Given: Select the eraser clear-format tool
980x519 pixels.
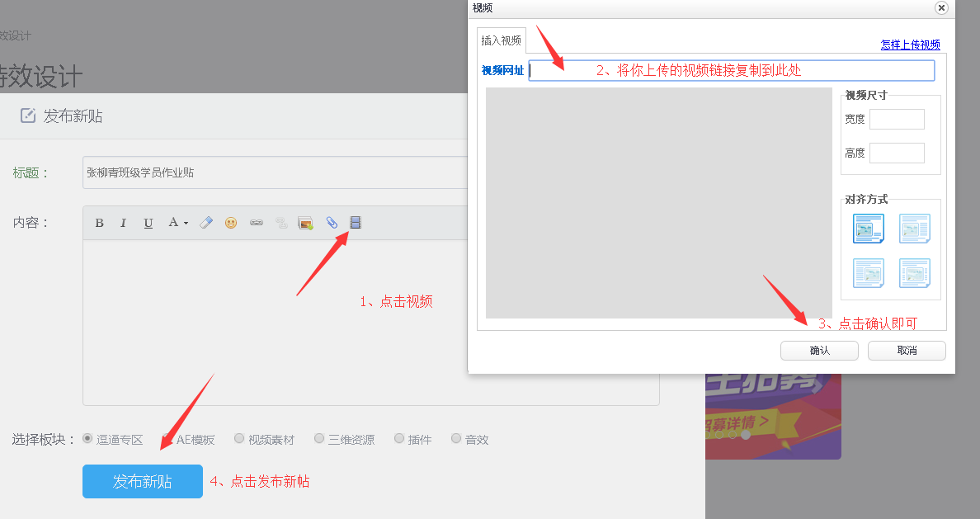Looking at the screenshot, I should click(x=206, y=223).
